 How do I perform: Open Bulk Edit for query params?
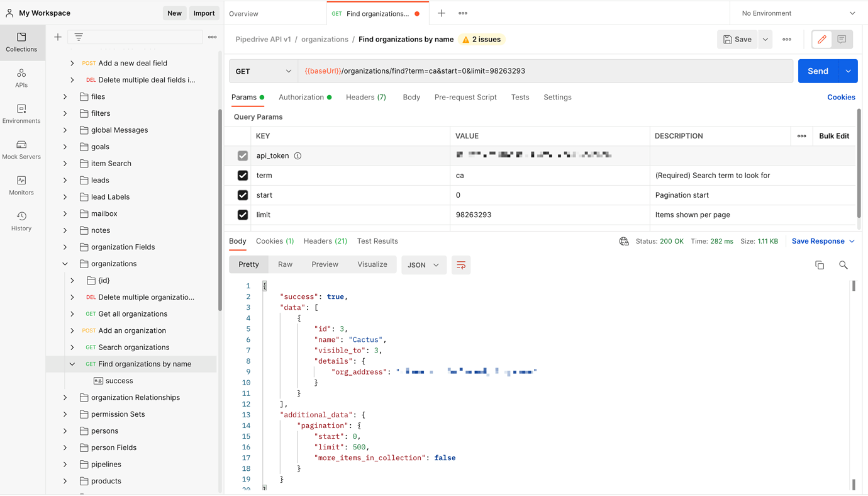click(x=833, y=136)
